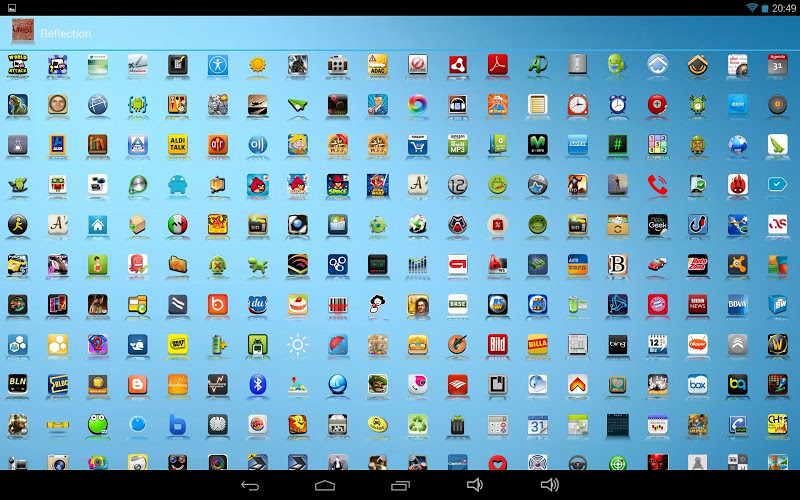Tap the 20:49 clock in status bar
800x500 pixels.
[784, 8]
